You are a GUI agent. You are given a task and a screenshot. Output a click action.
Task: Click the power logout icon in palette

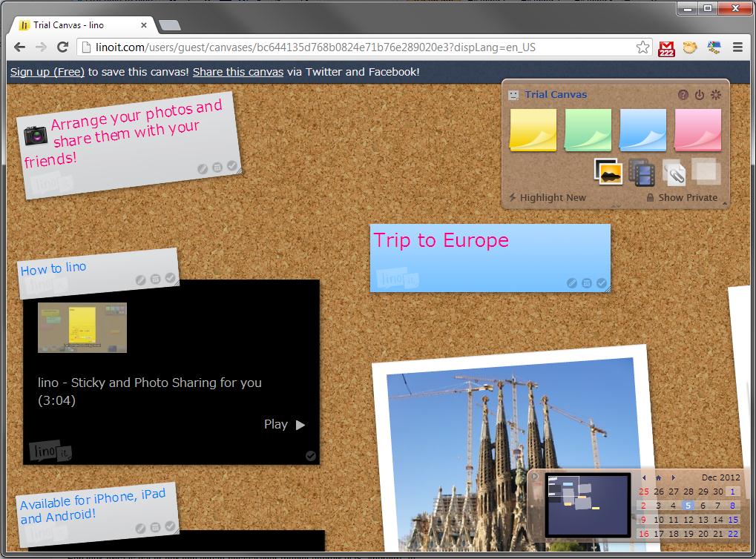700,95
